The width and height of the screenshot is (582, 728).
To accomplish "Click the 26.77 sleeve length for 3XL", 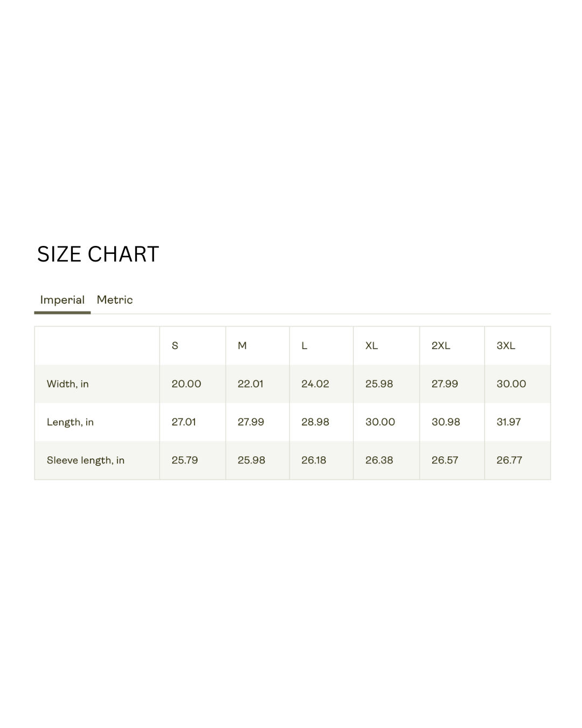I will (509, 461).
